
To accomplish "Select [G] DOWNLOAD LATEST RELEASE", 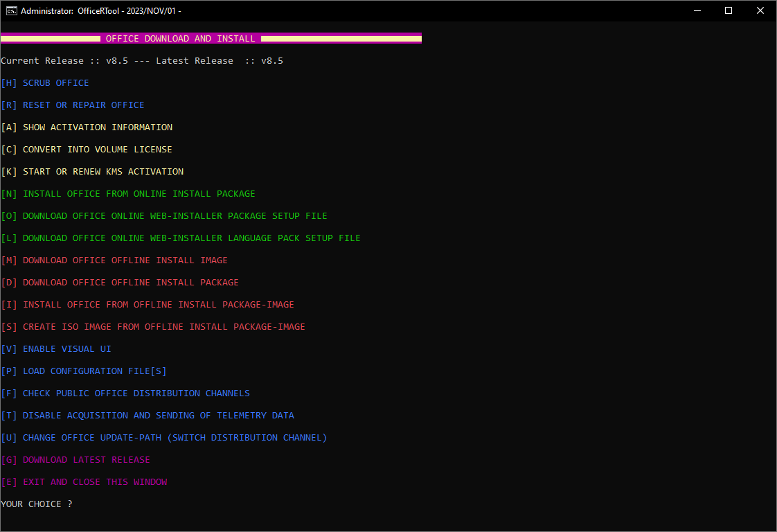I will pyautogui.click(x=75, y=460).
